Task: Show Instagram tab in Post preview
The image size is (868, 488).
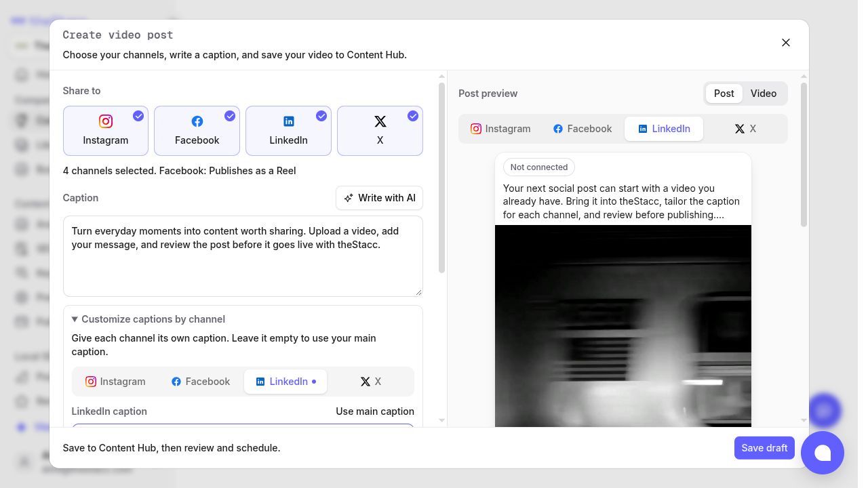Action: pos(501,129)
